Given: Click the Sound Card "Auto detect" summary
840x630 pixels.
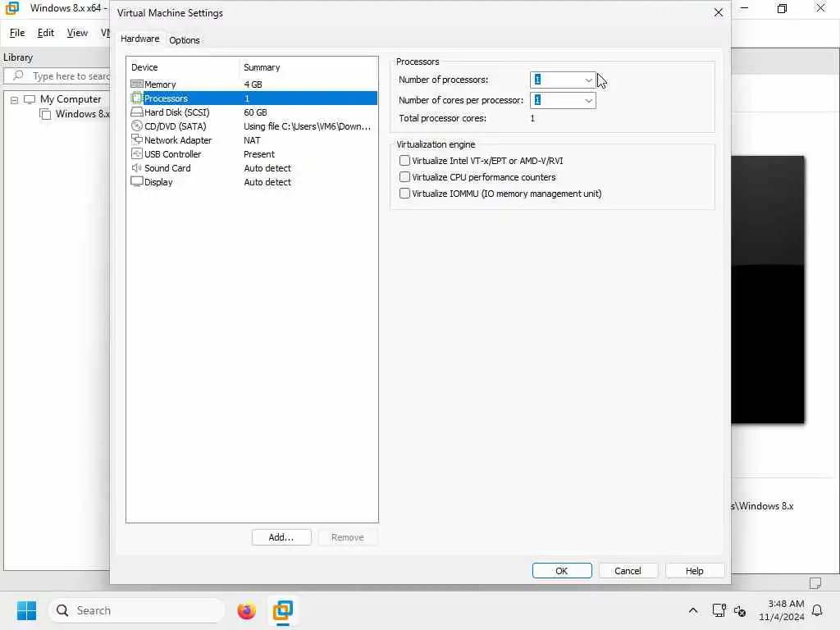Looking at the screenshot, I should coord(267,168).
